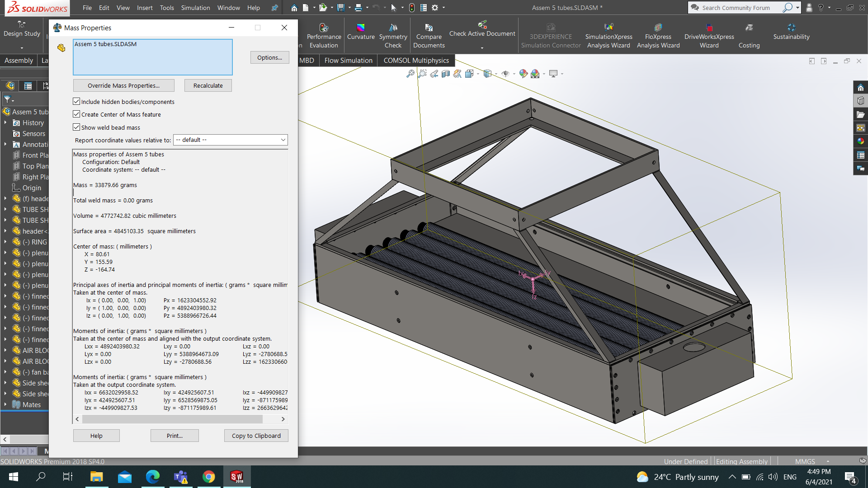Click the Print icon in title toolbar
The width and height of the screenshot is (868, 488).
(x=358, y=8)
